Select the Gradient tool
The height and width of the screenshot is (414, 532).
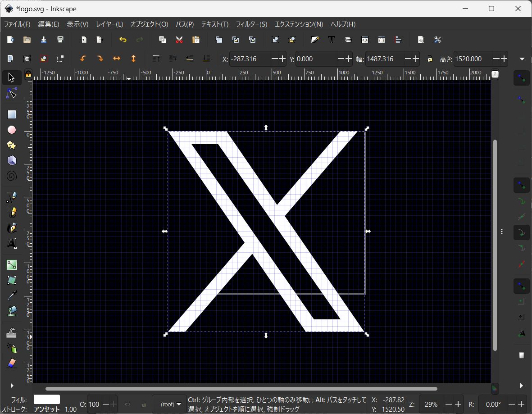[x=12, y=265]
